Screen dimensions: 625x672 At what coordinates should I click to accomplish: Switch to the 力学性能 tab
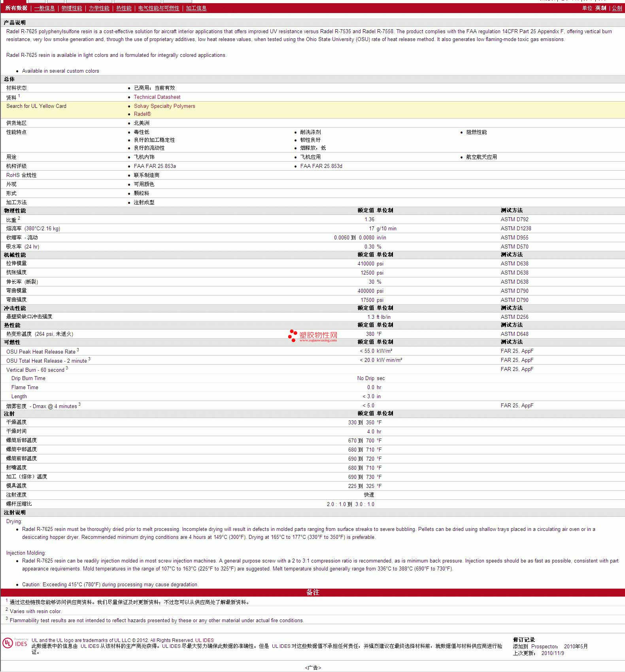(x=99, y=8)
